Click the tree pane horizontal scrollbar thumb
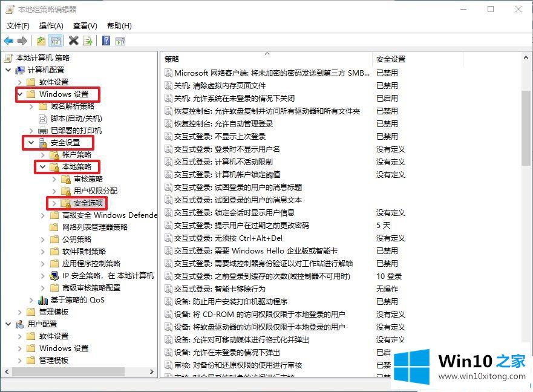This screenshot has width=533, height=392. point(68,372)
